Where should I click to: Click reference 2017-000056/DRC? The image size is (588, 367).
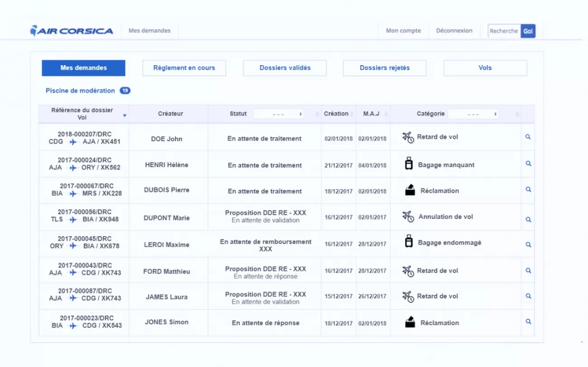coord(85,212)
